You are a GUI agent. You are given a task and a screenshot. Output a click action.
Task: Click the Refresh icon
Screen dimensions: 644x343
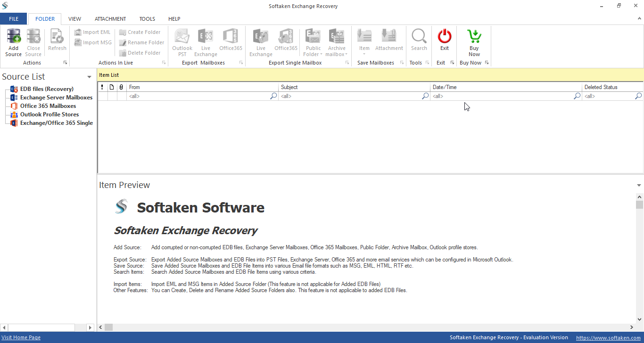[x=57, y=36]
